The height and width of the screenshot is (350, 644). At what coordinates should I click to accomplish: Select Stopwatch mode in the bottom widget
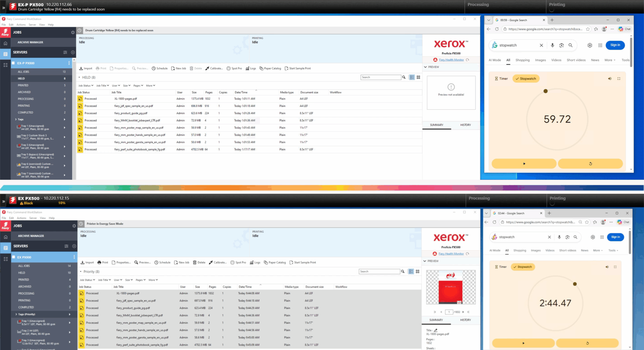(523, 267)
